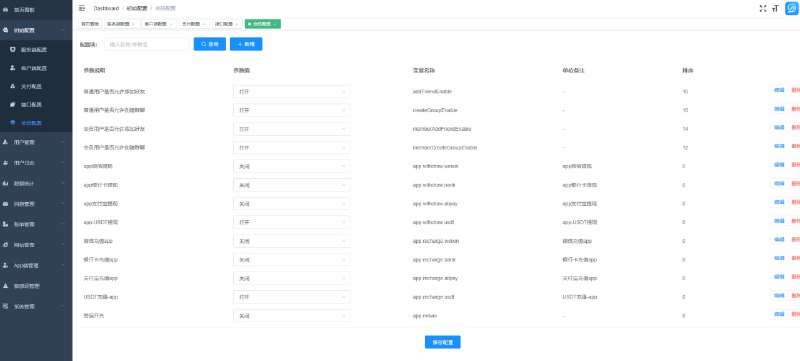Open the blue user avatar icon
The height and width of the screenshot is (361, 800).
point(792,8)
